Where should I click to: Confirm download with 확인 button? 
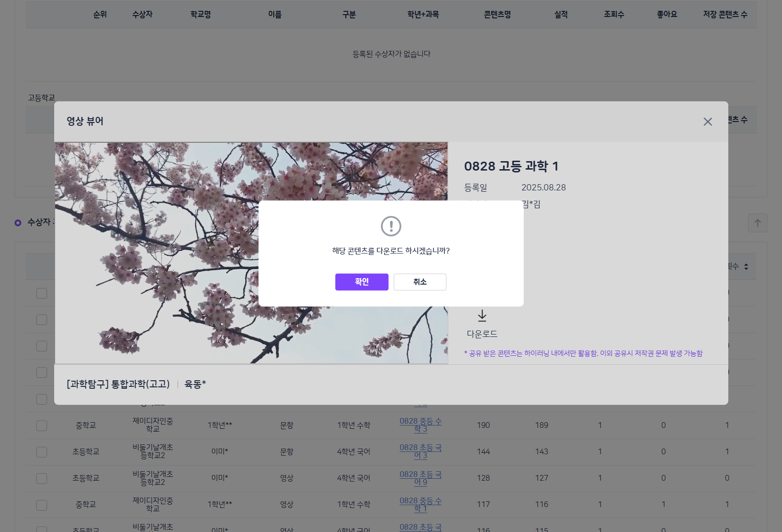click(x=362, y=282)
